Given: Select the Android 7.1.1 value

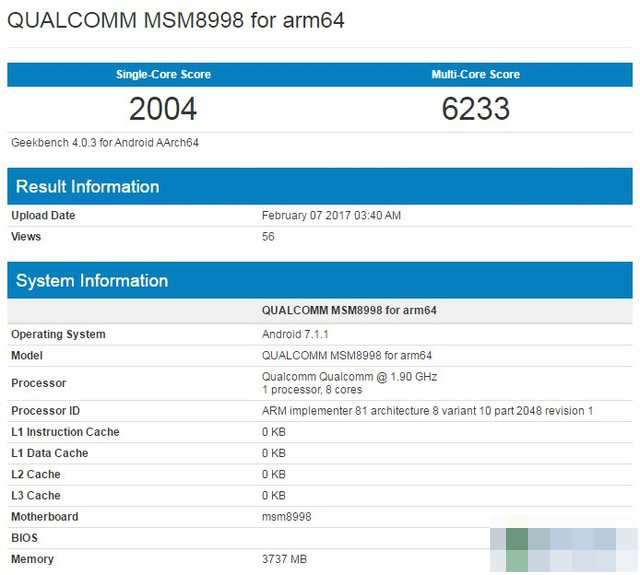Looking at the screenshot, I should click(x=295, y=334).
